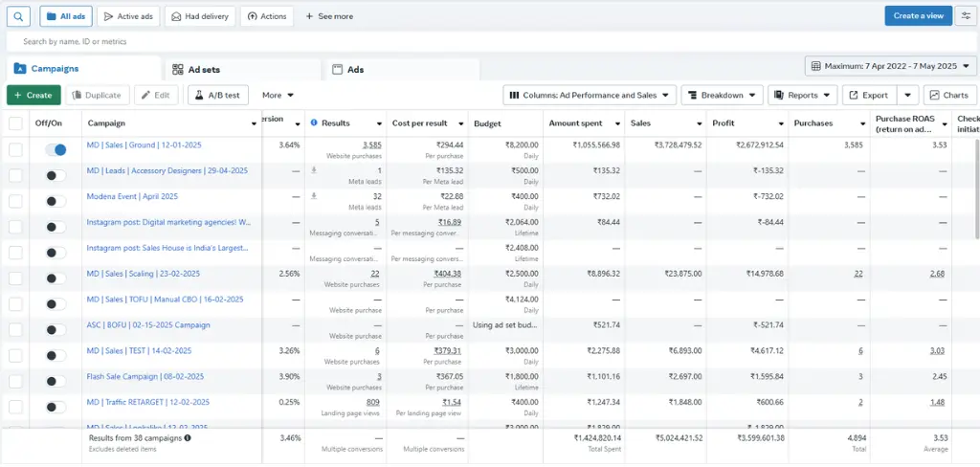Open the More dropdown menu

coord(278,95)
